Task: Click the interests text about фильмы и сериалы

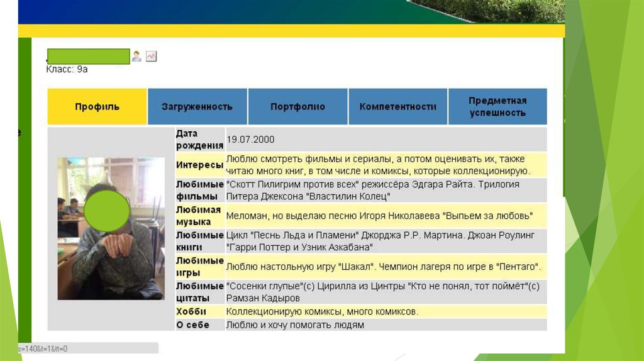Action: coord(378,165)
